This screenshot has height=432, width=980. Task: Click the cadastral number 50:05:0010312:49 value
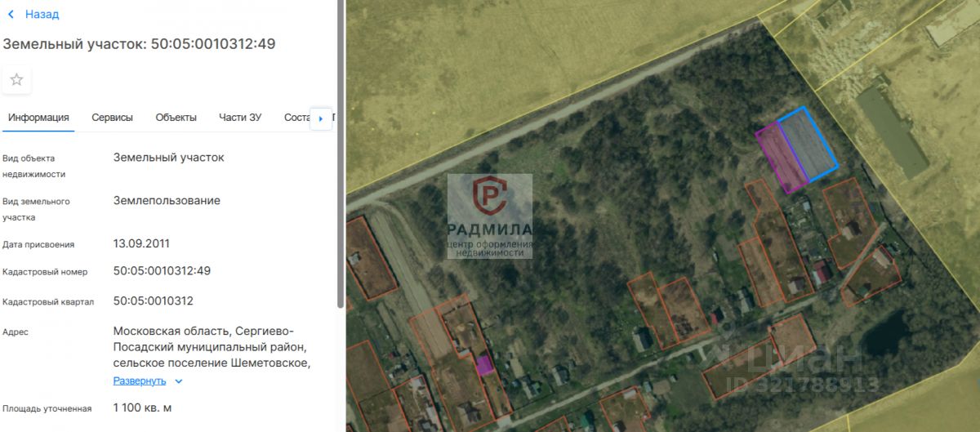pos(162,271)
